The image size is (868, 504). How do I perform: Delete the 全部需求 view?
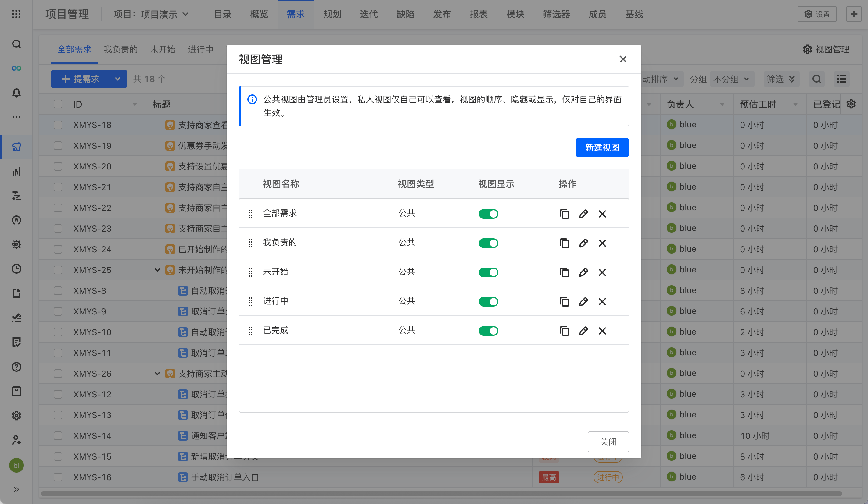(602, 214)
